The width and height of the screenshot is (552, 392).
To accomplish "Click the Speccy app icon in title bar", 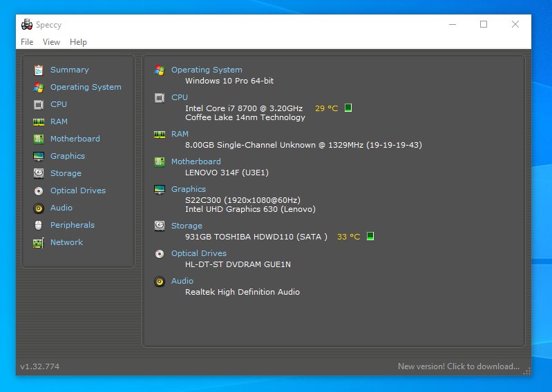I will [x=27, y=25].
